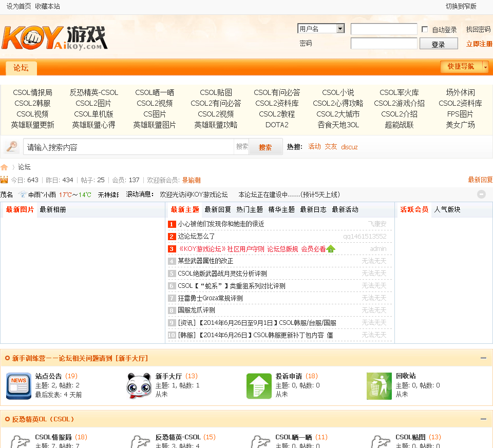This screenshot has height=448, width=493.
Task: Open the 搜索 search type selector
Action: click(x=242, y=146)
